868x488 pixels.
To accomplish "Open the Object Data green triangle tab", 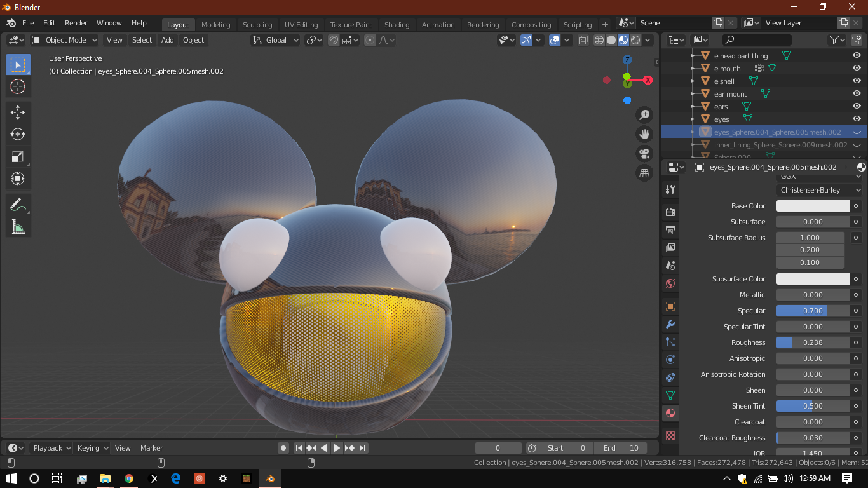I will (x=670, y=395).
